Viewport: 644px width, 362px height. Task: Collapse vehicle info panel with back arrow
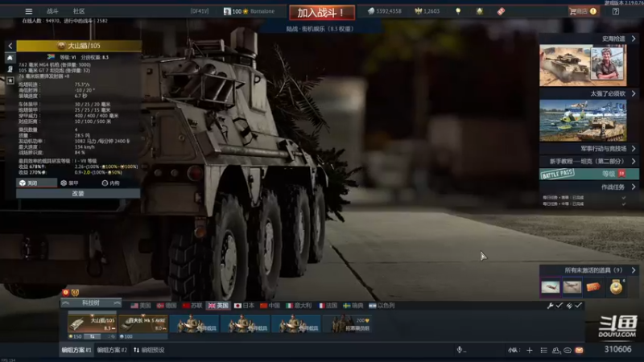pyautogui.click(x=10, y=46)
